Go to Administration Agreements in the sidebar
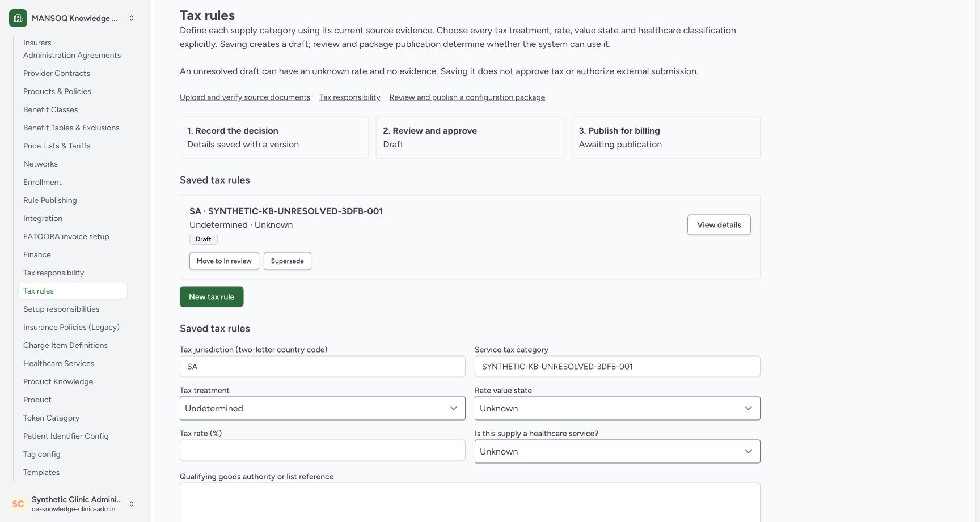Viewport: 980px width, 522px height. pyautogui.click(x=72, y=55)
